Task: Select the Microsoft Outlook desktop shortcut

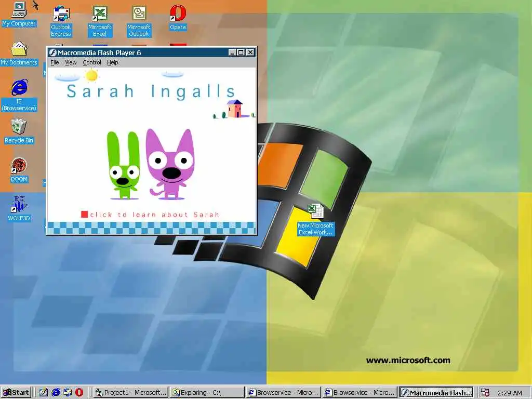Action: (x=139, y=21)
